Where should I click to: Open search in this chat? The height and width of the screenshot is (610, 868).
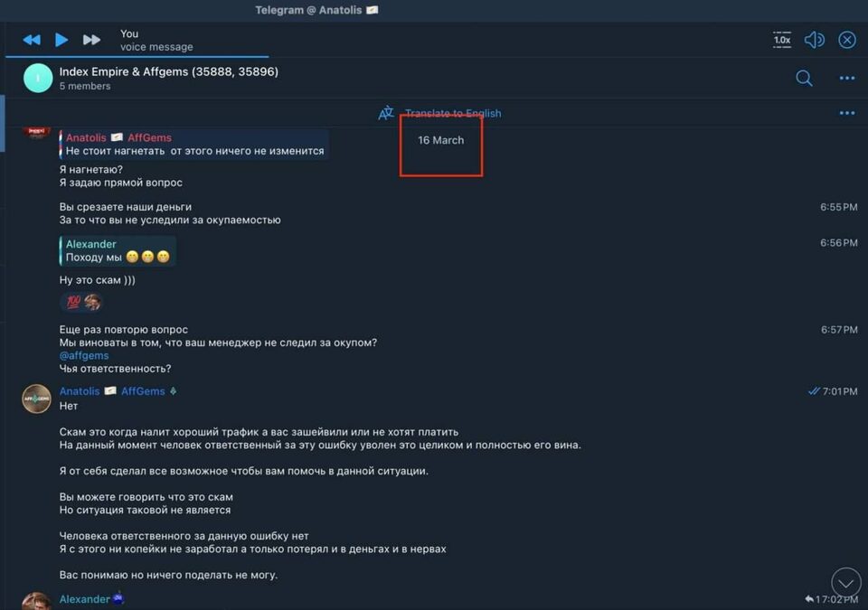[804, 78]
